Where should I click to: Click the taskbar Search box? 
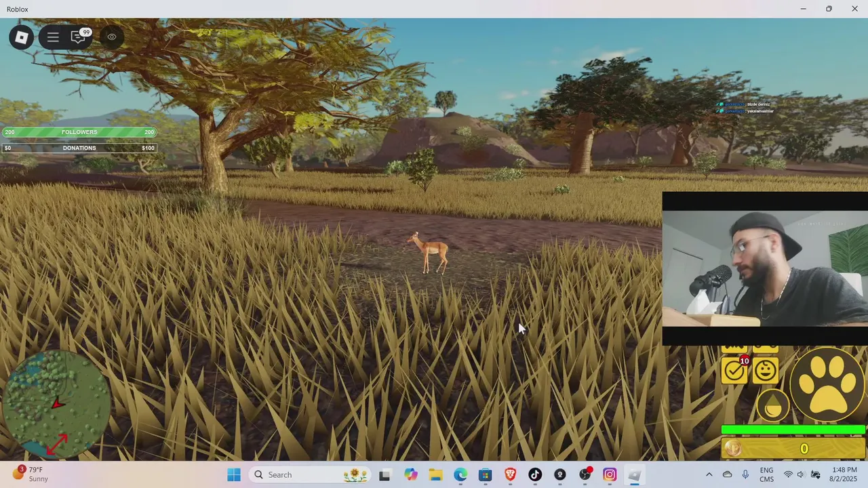tap(310, 474)
